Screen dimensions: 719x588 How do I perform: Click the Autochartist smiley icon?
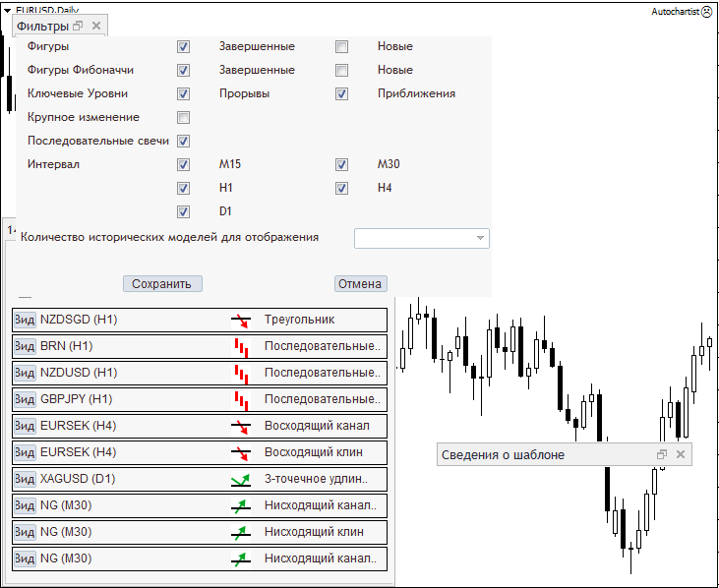click(x=706, y=12)
